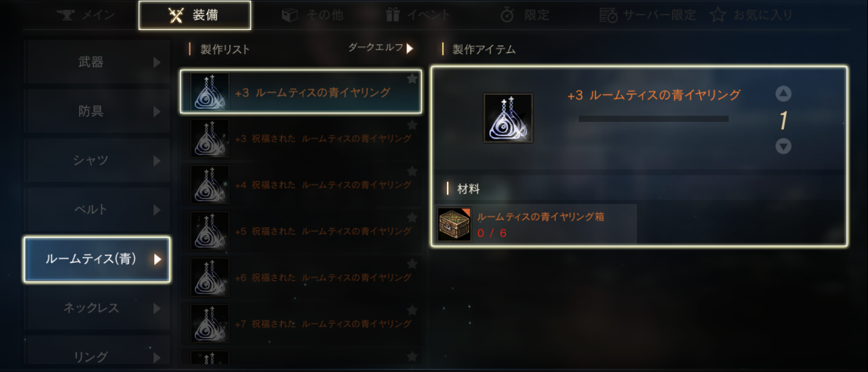Open the 限定 stopwatch tab
The image size is (868, 372).
coord(525,14)
